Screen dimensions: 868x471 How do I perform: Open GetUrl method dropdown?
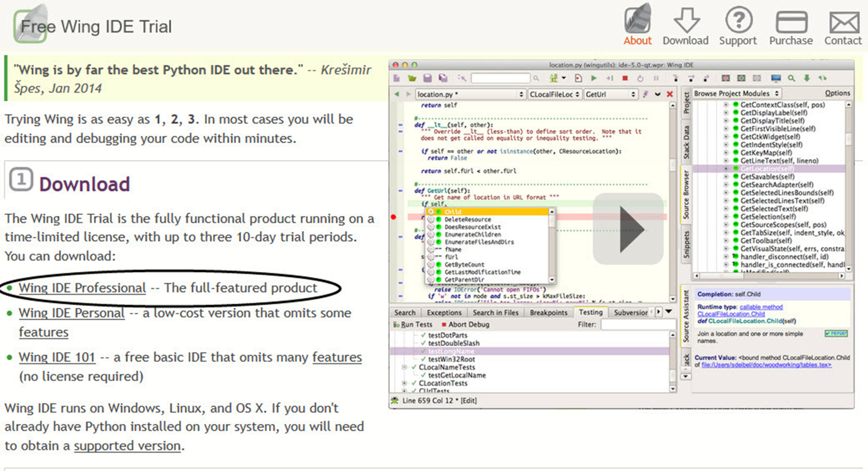point(611,94)
